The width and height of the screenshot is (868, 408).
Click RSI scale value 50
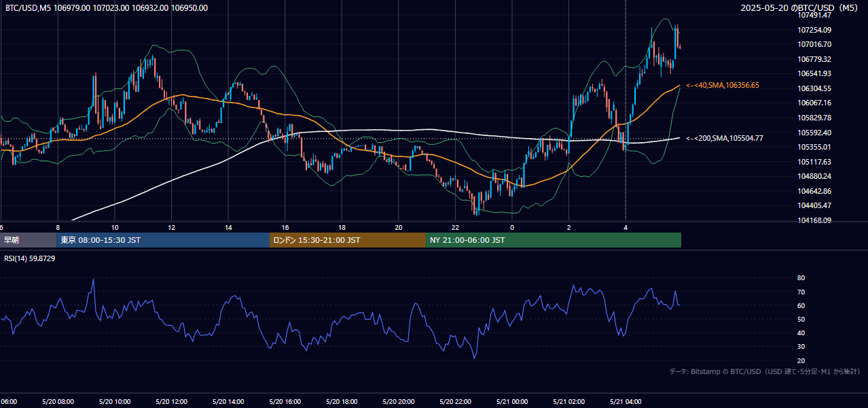pos(801,319)
